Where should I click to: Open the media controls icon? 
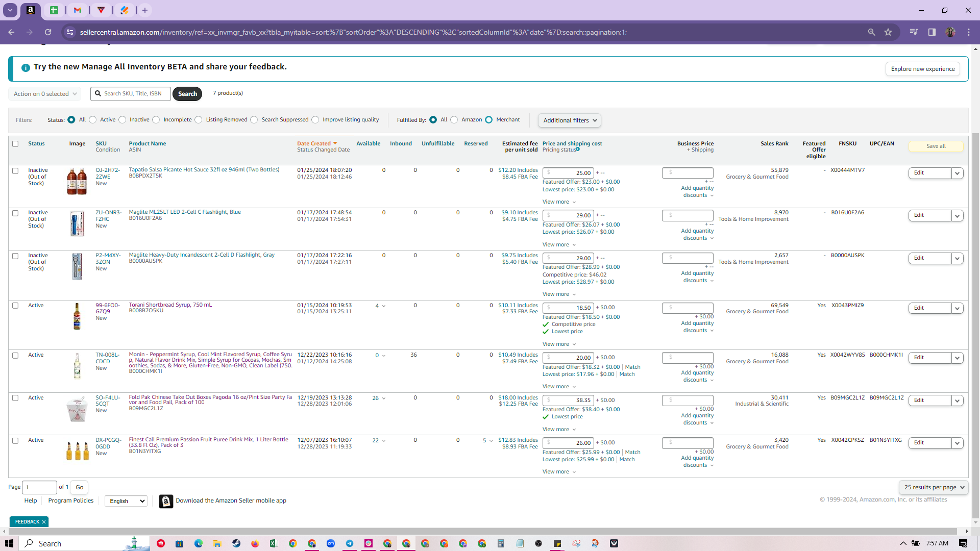pyautogui.click(x=914, y=32)
